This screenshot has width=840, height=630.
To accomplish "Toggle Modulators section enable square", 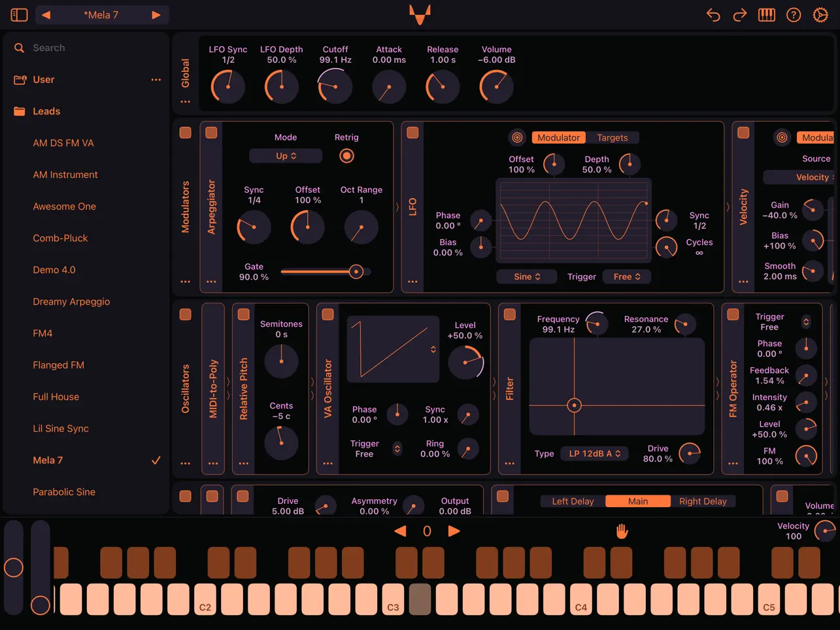I will pyautogui.click(x=186, y=133).
